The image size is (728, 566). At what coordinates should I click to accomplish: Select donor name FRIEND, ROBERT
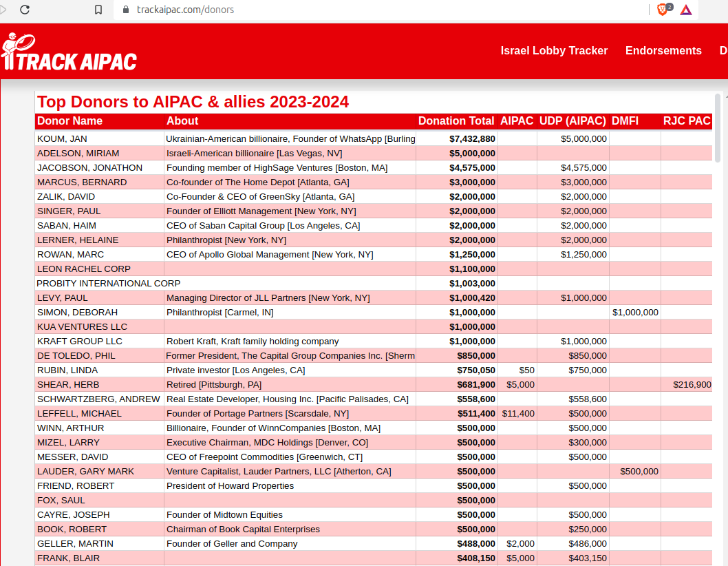point(76,485)
